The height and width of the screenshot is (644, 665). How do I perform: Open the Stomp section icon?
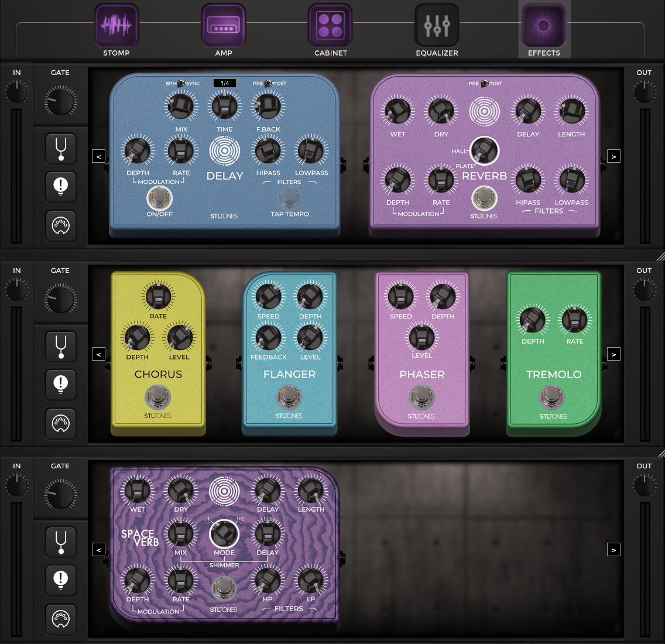pyautogui.click(x=116, y=26)
